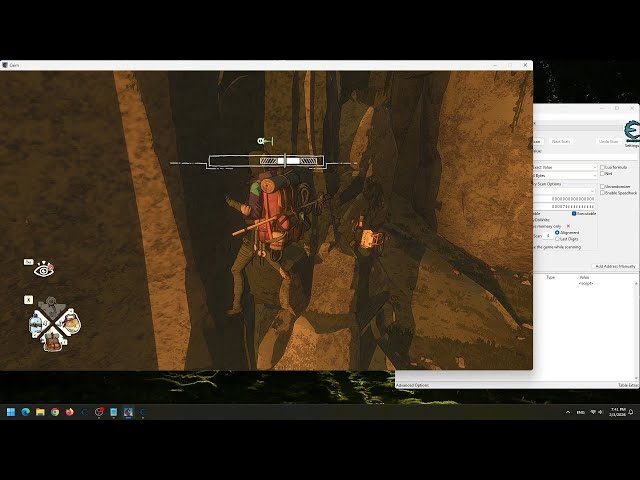The width and height of the screenshot is (640, 480).
Task: Show hidden system tray icons
Action: 568,412
